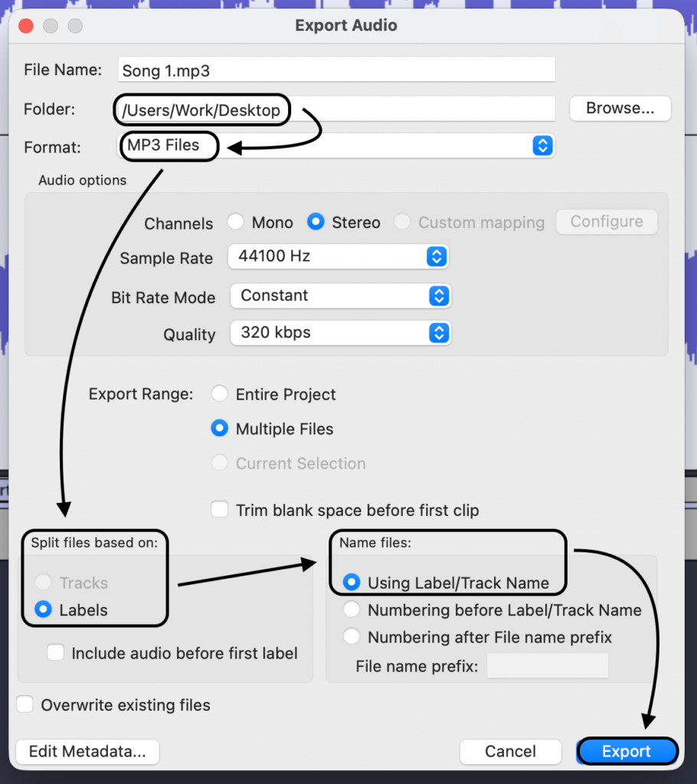697x784 pixels.
Task: Choose Numbering before Label/Track Name
Action: (352, 610)
